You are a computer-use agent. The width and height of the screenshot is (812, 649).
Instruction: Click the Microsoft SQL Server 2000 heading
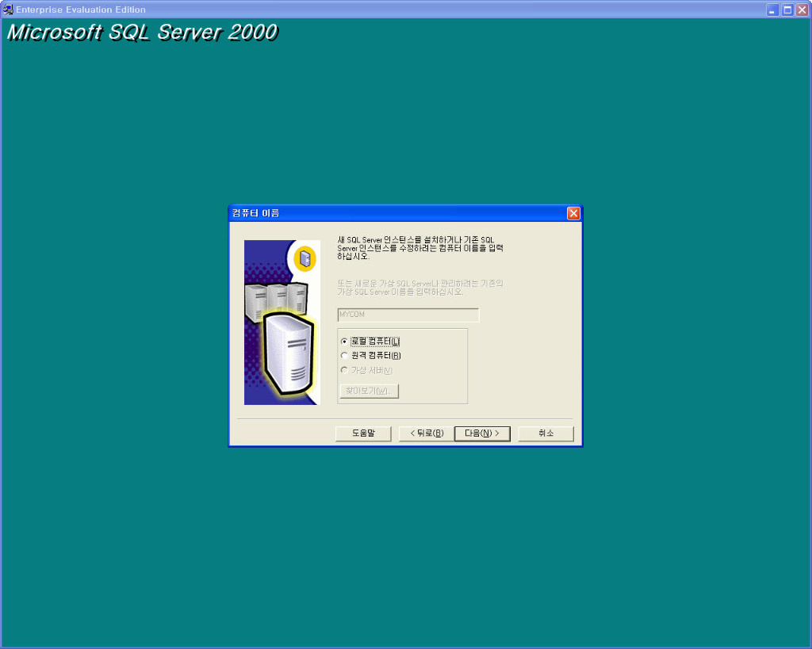143,32
